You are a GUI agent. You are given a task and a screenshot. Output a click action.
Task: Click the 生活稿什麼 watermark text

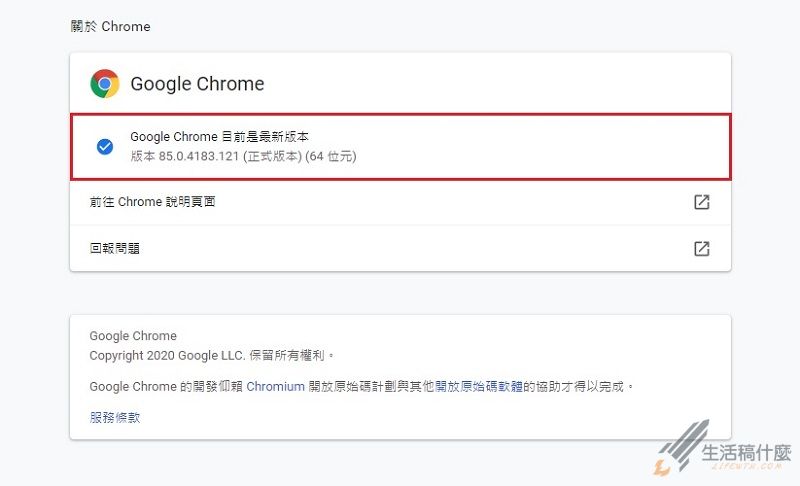(746, 453)
